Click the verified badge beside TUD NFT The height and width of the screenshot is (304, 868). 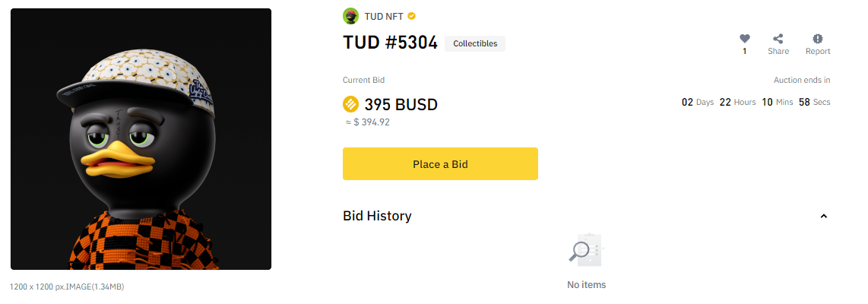[x=411, y=16]
